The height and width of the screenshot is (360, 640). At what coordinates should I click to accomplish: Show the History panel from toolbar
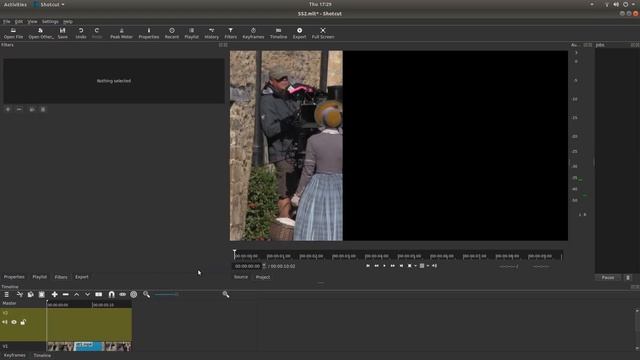[x=211, y=33]
